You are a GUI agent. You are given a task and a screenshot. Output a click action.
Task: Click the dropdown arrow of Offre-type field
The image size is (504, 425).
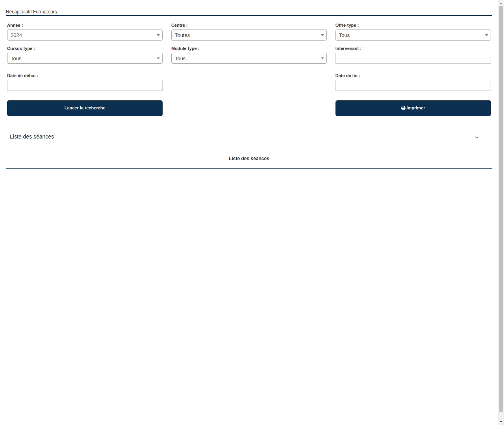(486, 35)
